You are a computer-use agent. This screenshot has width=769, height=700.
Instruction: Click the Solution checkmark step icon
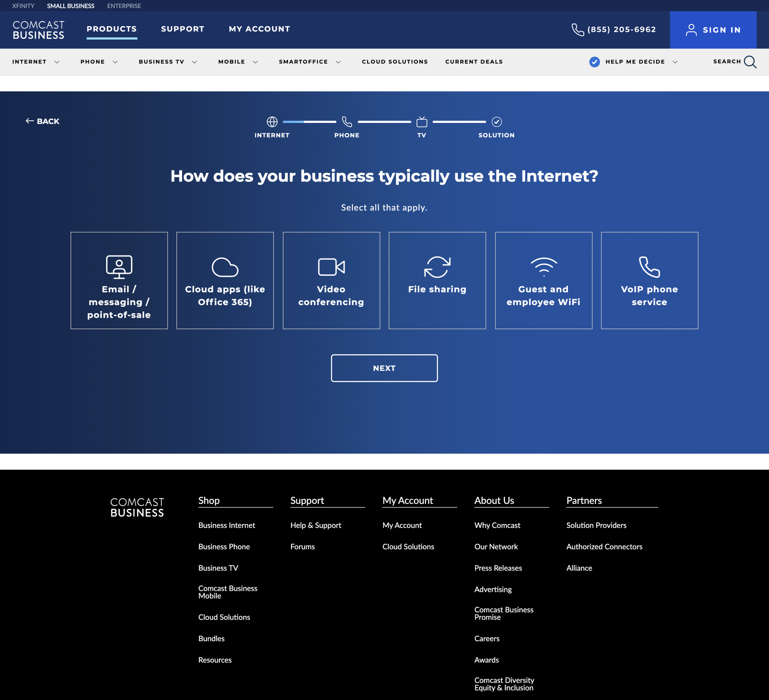click(x=496, y=122)
